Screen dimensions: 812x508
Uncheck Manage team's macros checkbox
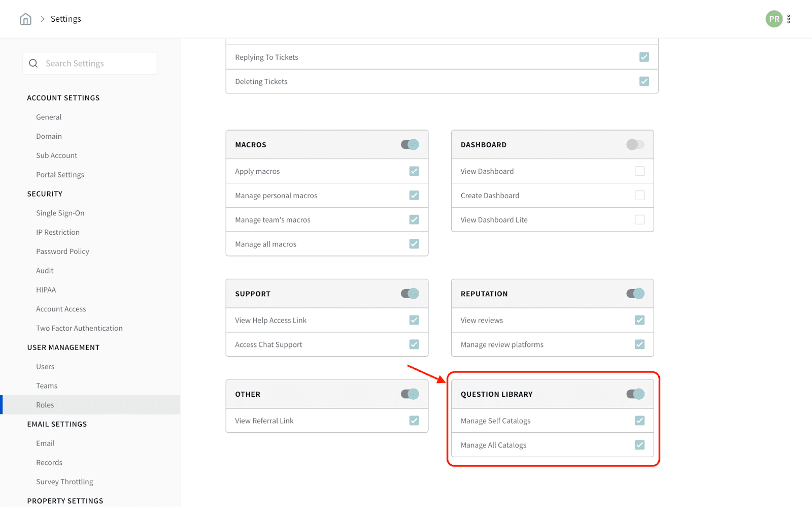414,219
